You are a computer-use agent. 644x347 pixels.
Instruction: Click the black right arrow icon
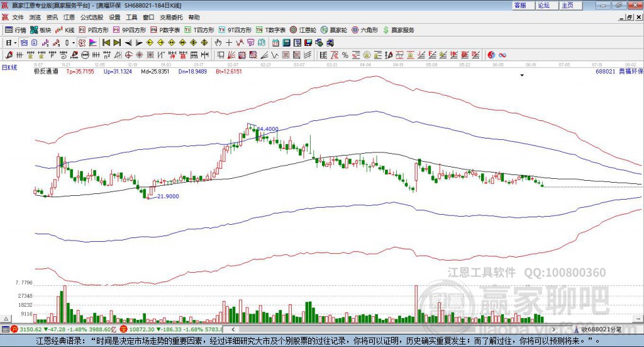(x=139, y=43)
